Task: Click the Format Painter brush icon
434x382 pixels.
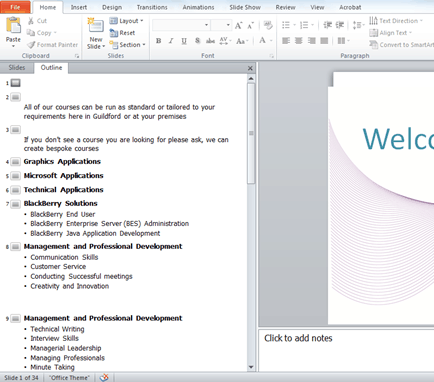Action: pos(31,45)
